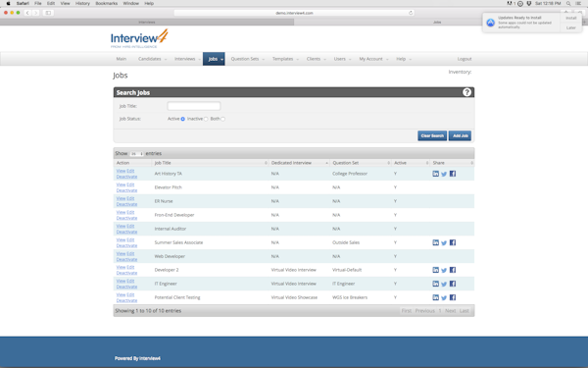
Task: Share Summer Sales Associate on Facebook
Action: pos(453,242)
